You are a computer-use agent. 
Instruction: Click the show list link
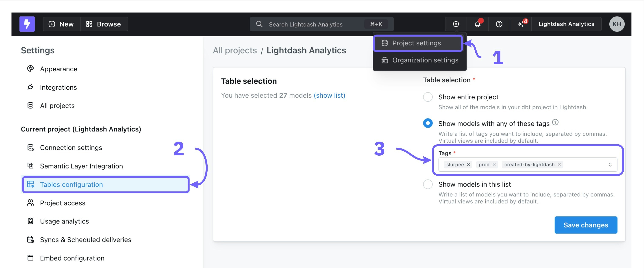329,95
